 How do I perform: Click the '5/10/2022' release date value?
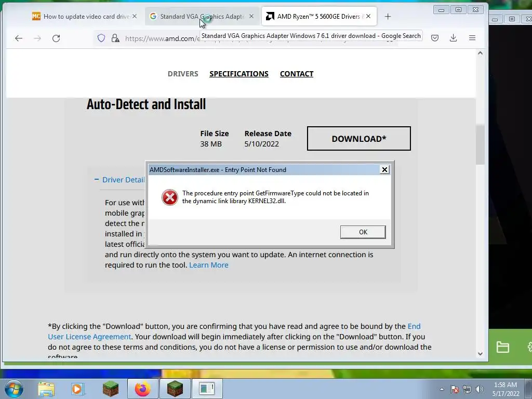pyautogui.click(x=262, y=144)
